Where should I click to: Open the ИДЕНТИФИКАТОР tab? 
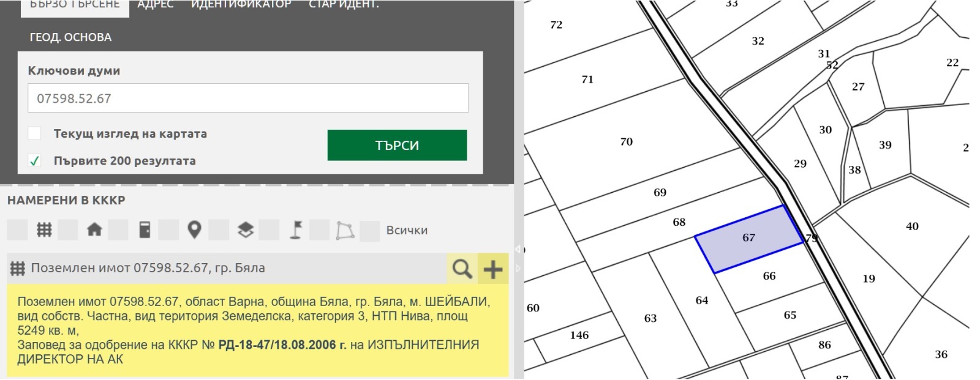[x=241, y=5]
